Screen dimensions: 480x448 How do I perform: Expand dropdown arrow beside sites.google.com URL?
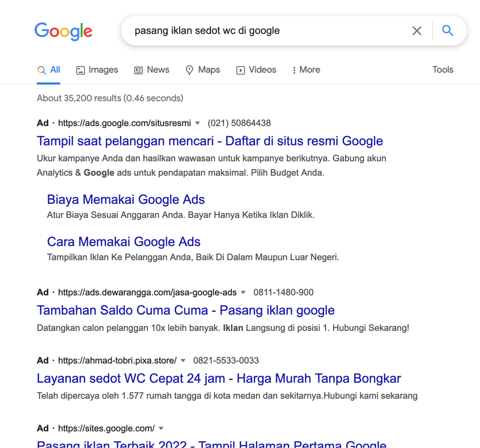[161, 428]
